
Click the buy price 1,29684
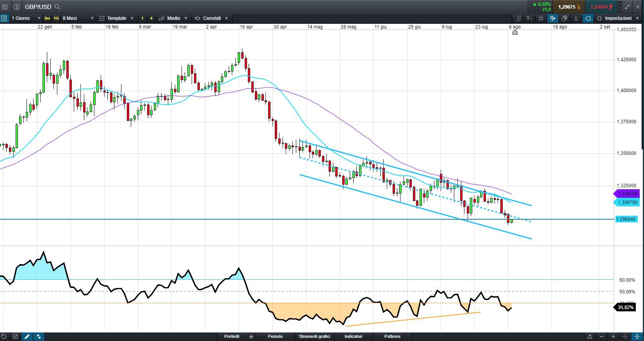pyautogui.click(x=601, y=7)
